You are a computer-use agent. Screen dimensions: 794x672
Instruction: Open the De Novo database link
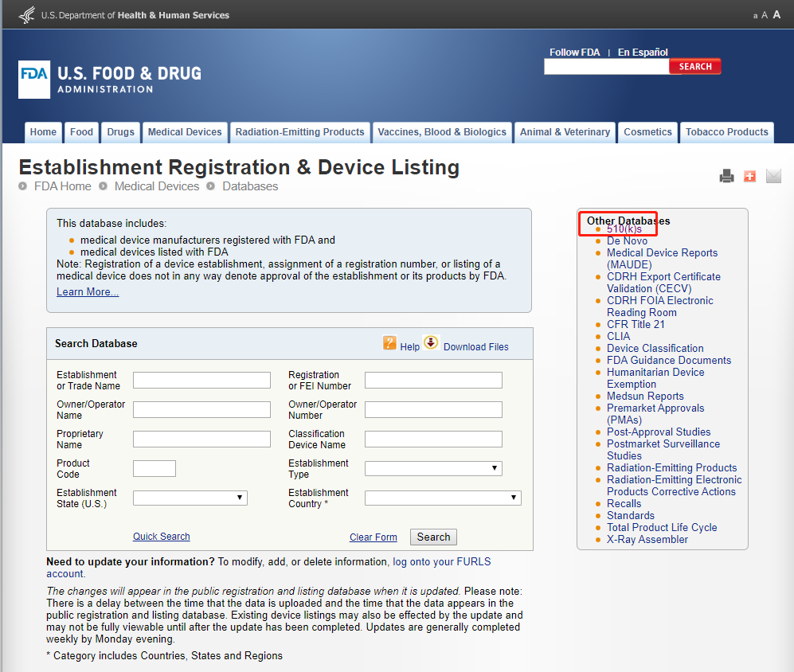(627, 241)
